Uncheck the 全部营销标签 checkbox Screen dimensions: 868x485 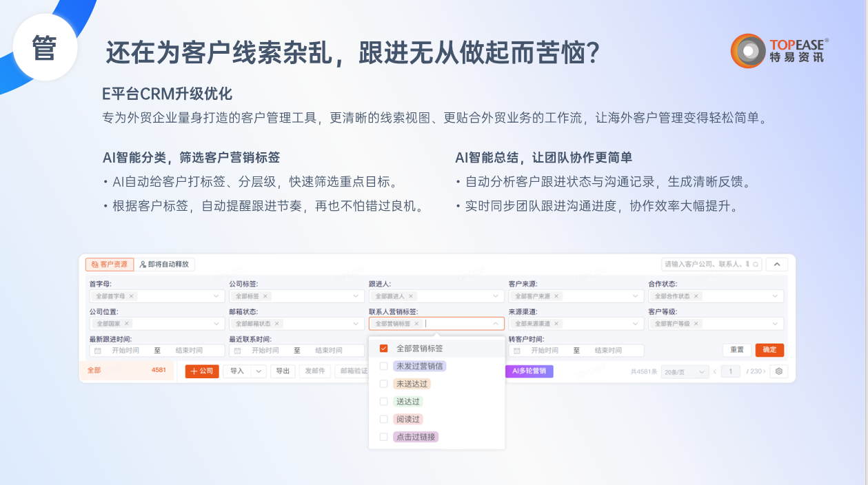tap(384, 349)
